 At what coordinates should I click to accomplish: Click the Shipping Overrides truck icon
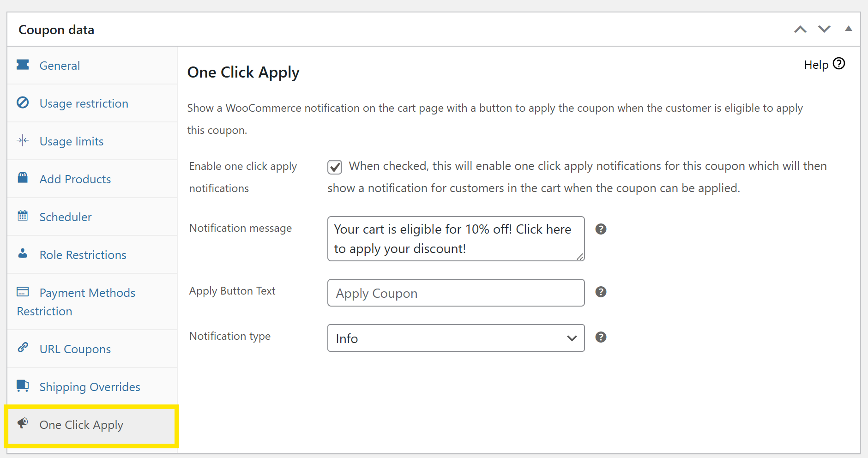coord(23,386)
